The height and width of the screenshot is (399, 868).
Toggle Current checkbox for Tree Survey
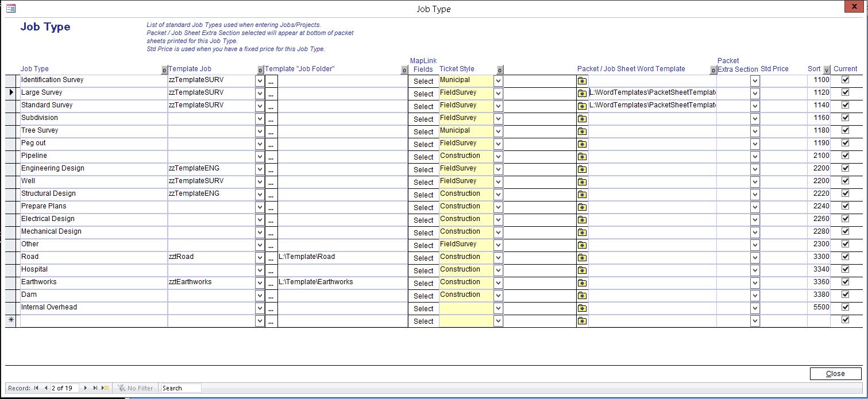click(845, 130)
